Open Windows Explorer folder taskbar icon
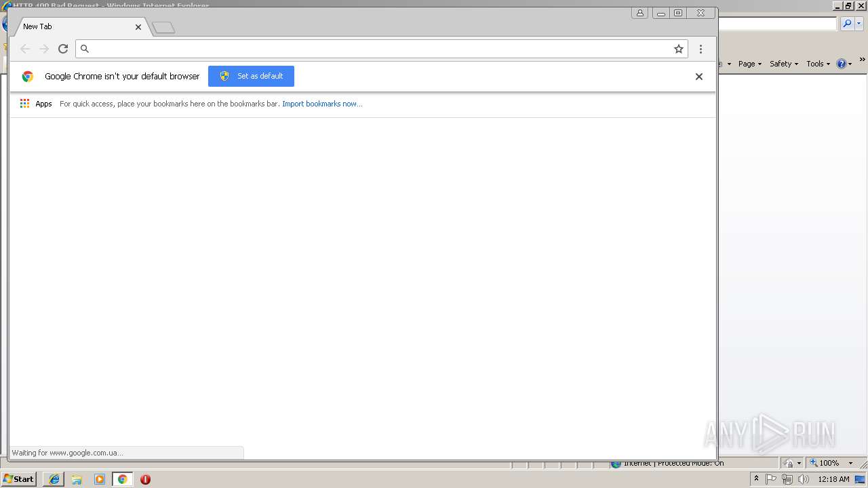This screenshot has width=868, height=488. (77, 479)
